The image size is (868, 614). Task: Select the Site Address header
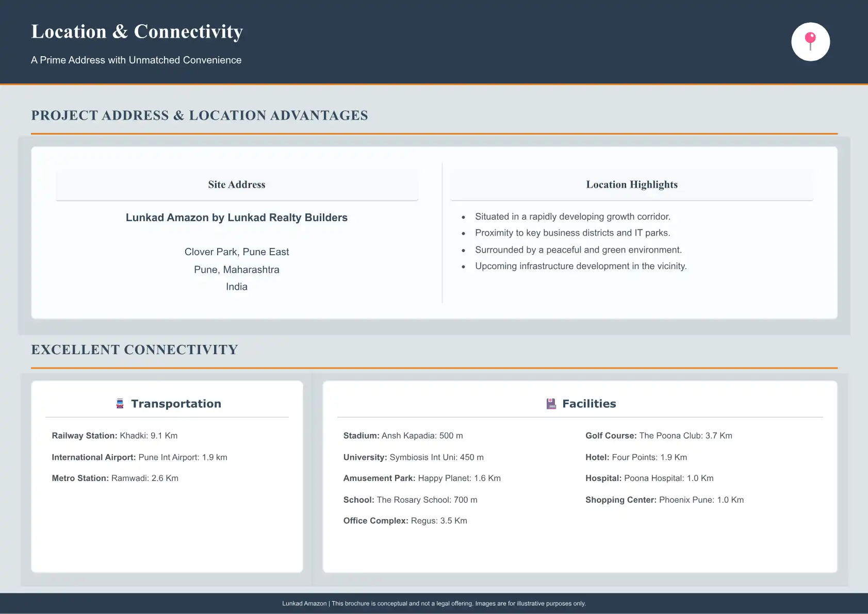click(237, 185)
